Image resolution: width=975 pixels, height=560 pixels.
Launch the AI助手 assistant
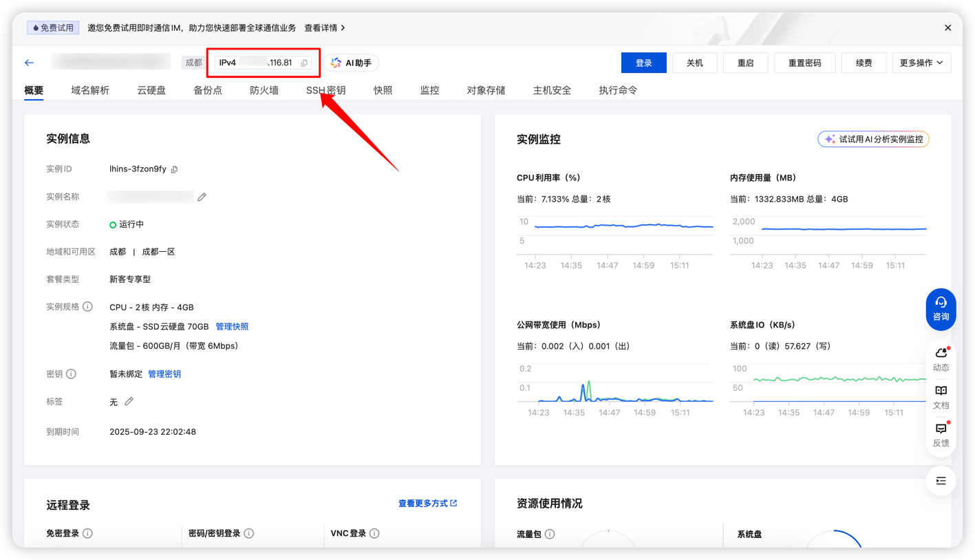(351, 63)
